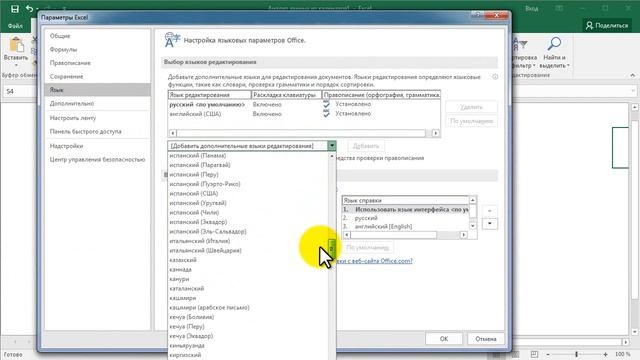The image size is (640, 360).
Task: Click the zoom slider in Excel status bar
Action: (x=576, y=354)
